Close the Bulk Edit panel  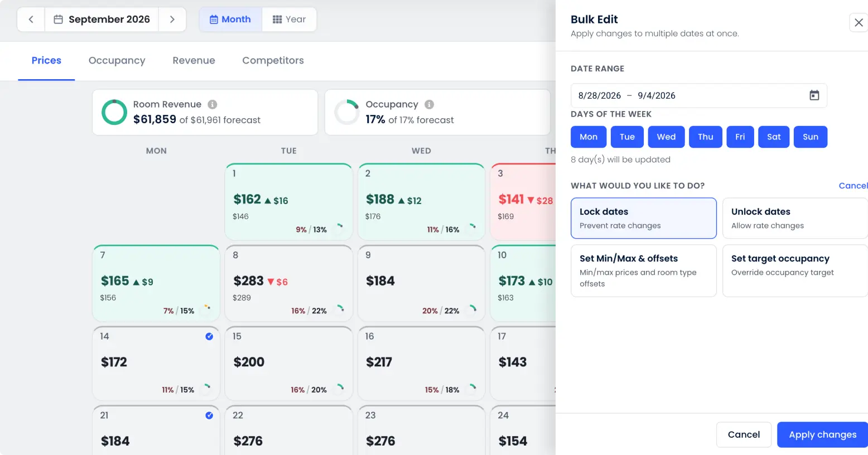859,23
